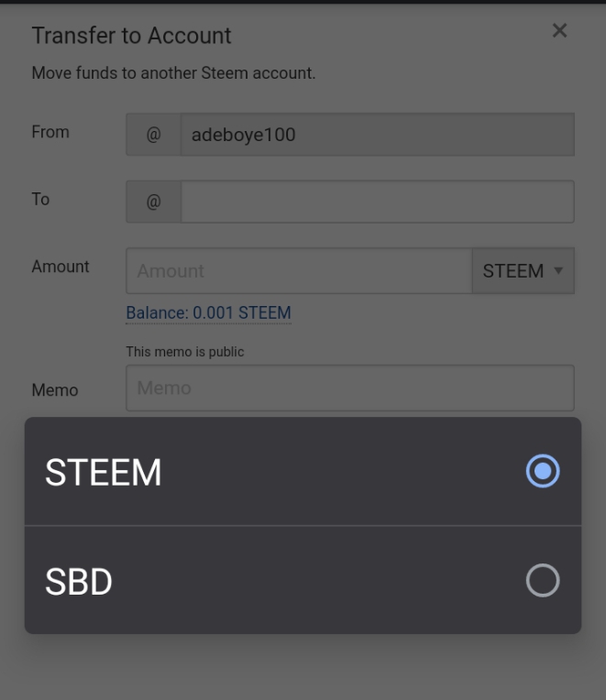Viewport: 606px width, 700px height.
Task: Click the "This memo is public" note
Action: [185, 352]
